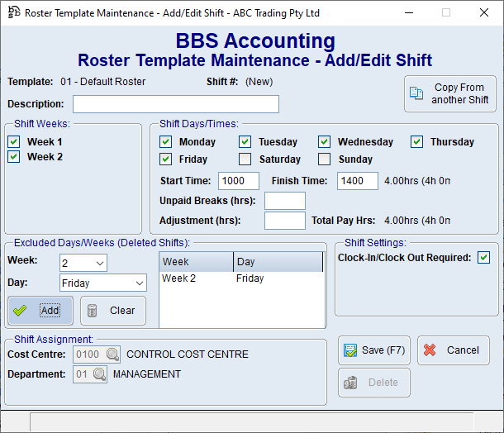Uncheck the Week 1 checkbox
This screenshot has width=504, height=433.
14,142
